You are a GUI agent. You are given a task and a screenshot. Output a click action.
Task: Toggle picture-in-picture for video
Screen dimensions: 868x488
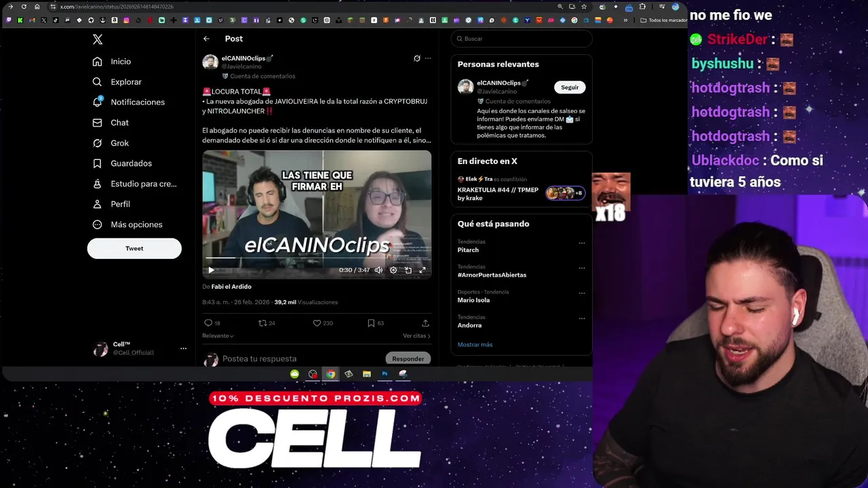click(x=408, y=270)
